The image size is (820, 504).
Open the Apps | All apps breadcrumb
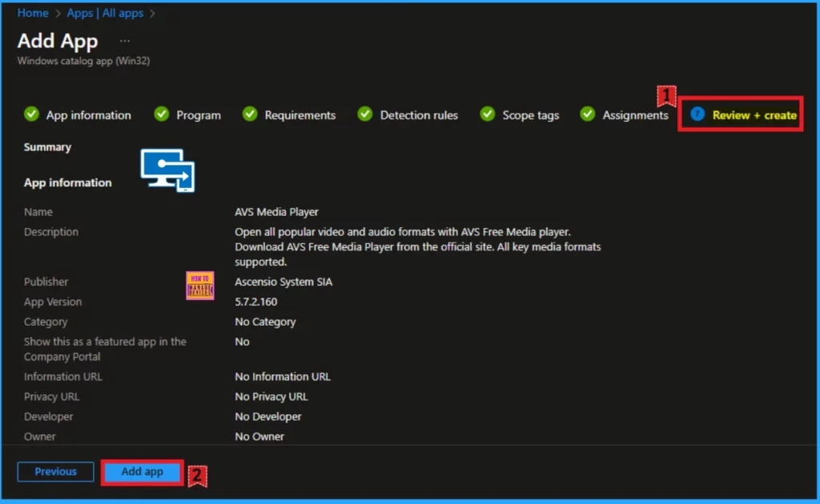(x=105, y=13)
